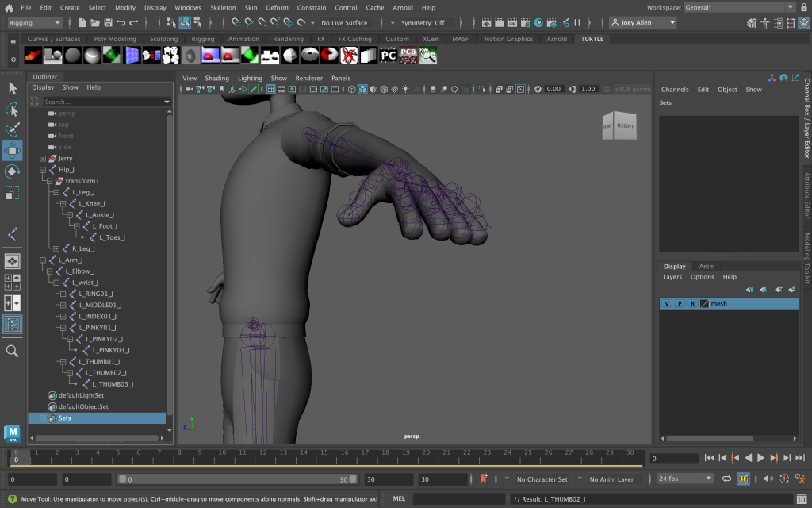Switch to the Poly Modeling shelf tab
This screenshot has width=812, height=508.
pos(115,39)
